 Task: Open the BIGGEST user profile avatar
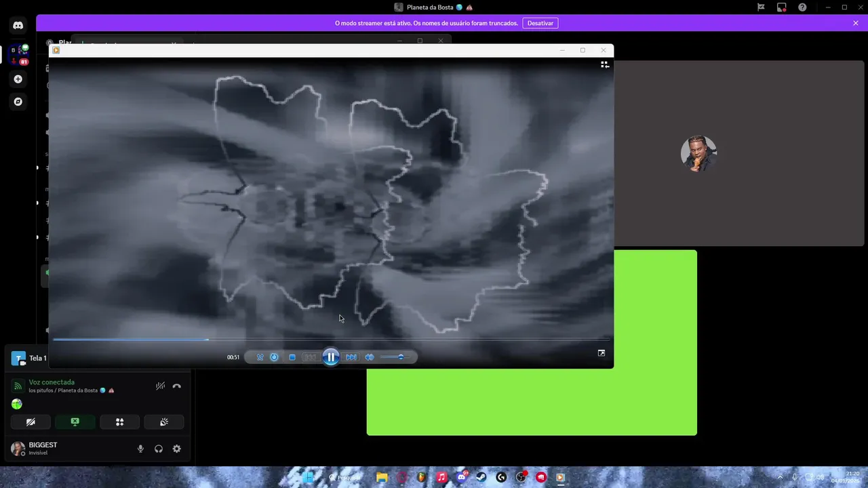tap(18, 449)
